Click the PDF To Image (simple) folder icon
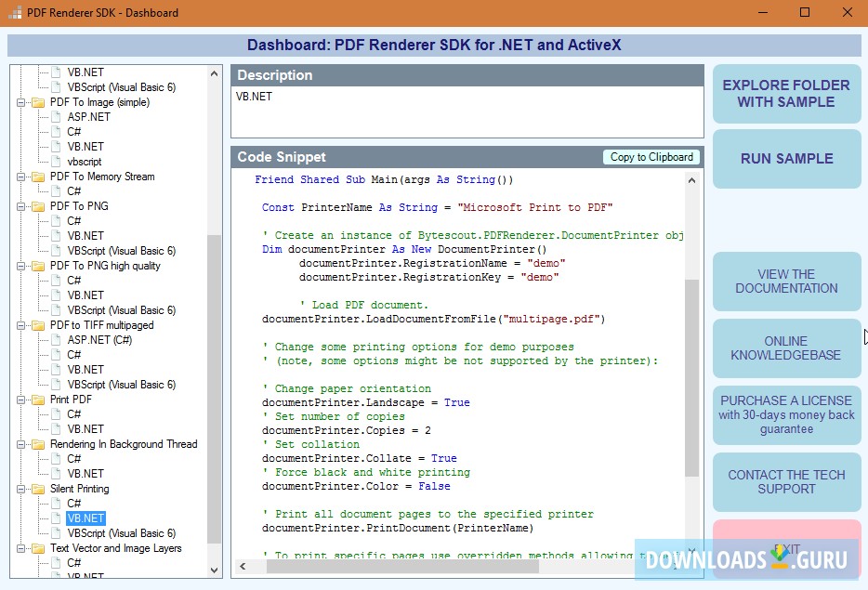 [x=38, y=102]
